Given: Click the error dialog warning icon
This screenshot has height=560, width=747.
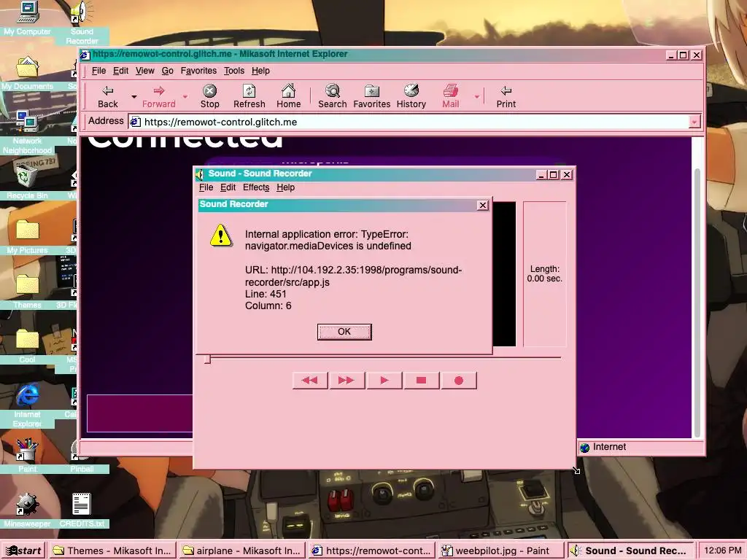Looking at the screenshot, I should click(221, 236).
